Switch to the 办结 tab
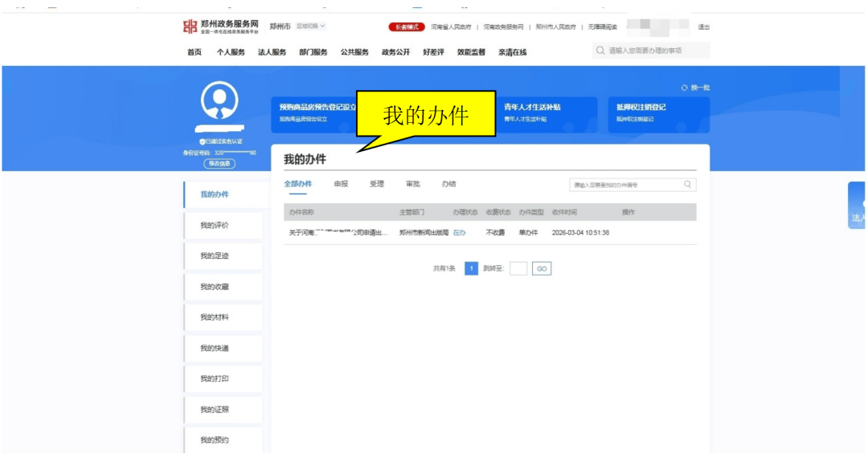This screenshot has height=458, width=868. (x=448, y=184)
